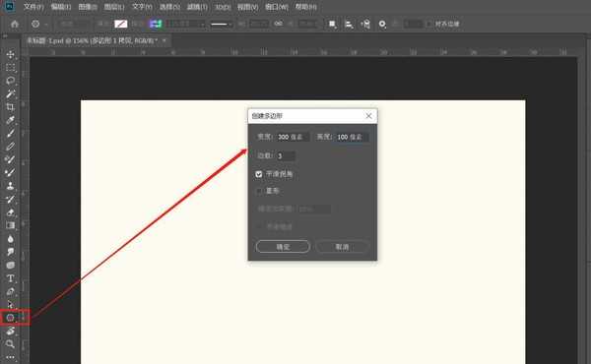Enable the 星形 checkbox
The width and height of the screenshot is (591, 364).
pos(258,191)
